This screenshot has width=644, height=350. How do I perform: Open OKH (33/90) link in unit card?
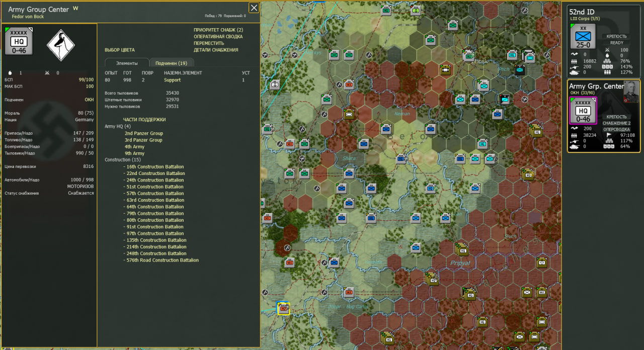[x=582, y=93]
